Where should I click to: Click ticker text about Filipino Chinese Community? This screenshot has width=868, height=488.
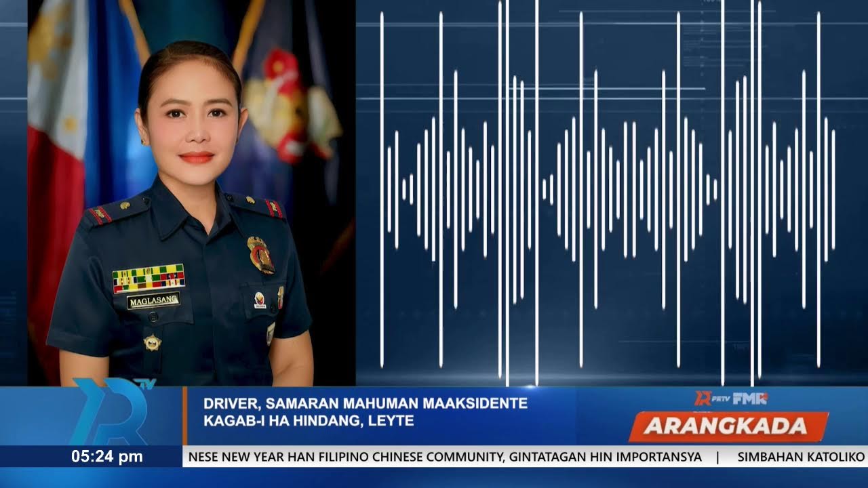point(445,457)
